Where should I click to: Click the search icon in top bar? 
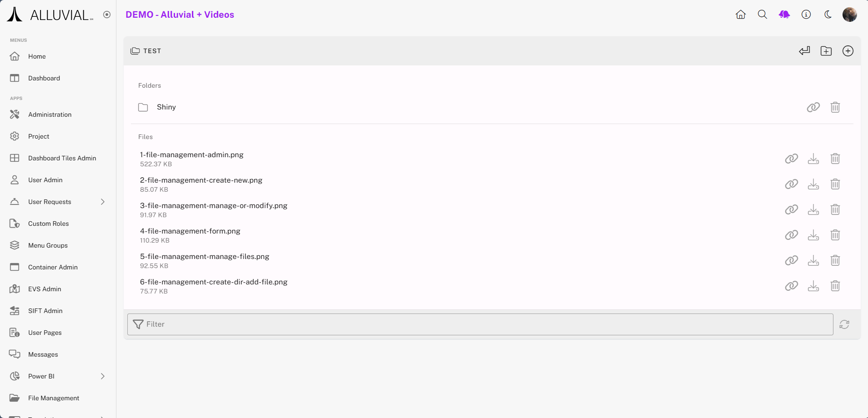click(x=762, y=15)
